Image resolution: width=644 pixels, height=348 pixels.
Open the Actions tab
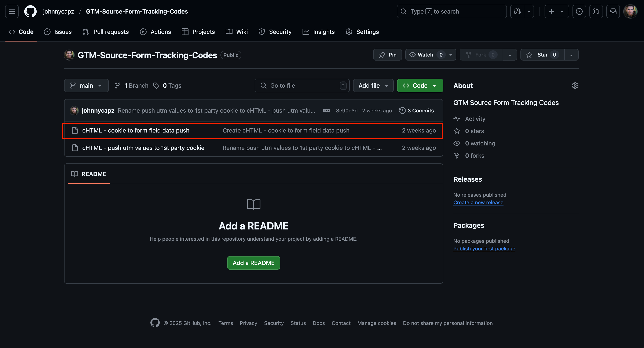coord(155,32)
